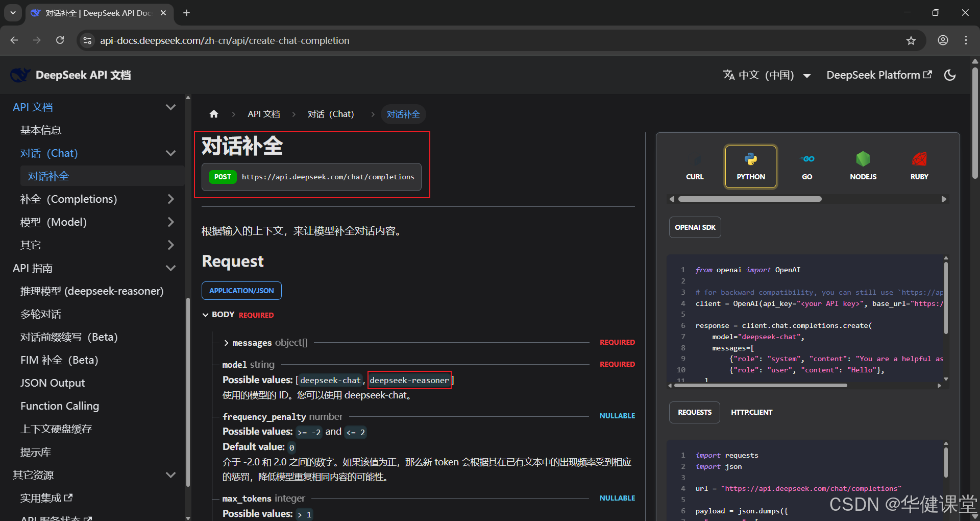
Task: Open FIM 补全 (Beta) guide
Action: click(59, 360)
